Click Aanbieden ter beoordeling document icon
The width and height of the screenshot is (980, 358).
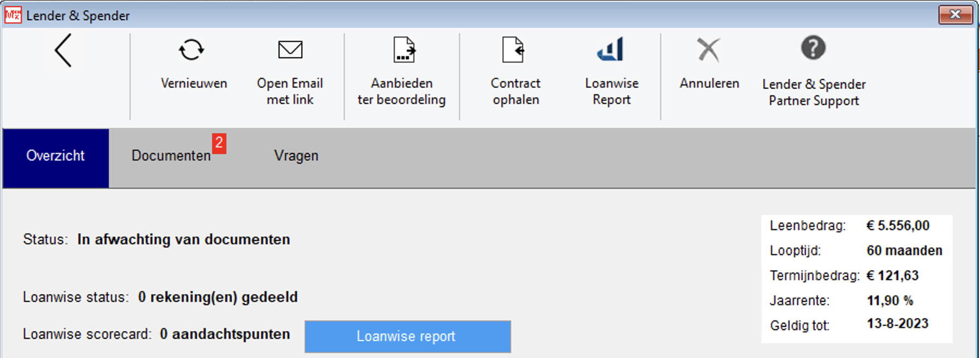pos(404,50)
